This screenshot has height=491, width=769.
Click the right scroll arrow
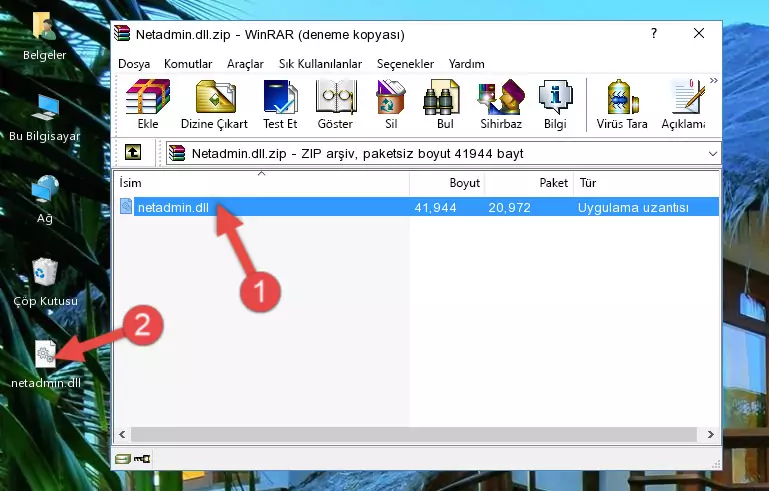(x=710, y=434)
